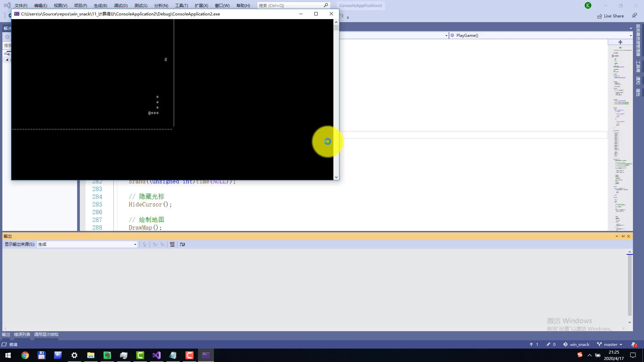
Task: Open the green Camtasia taskbar icon
Action: pos(140,355)
